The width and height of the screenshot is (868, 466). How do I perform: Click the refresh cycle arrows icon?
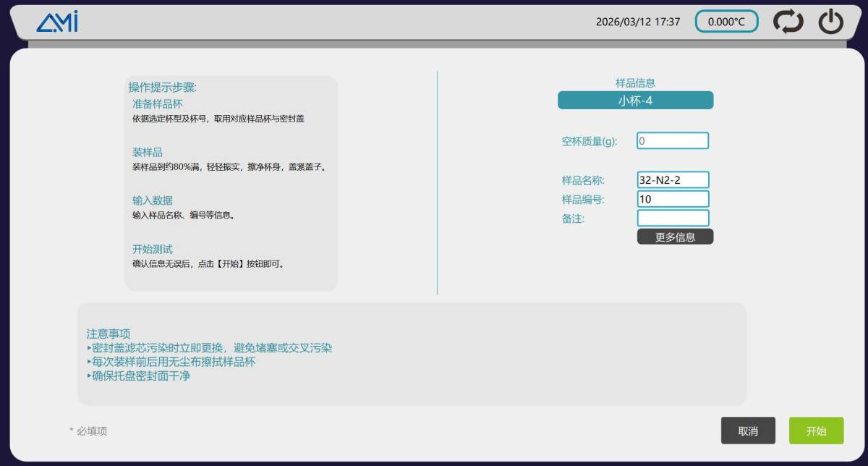[x=788, y=22]
